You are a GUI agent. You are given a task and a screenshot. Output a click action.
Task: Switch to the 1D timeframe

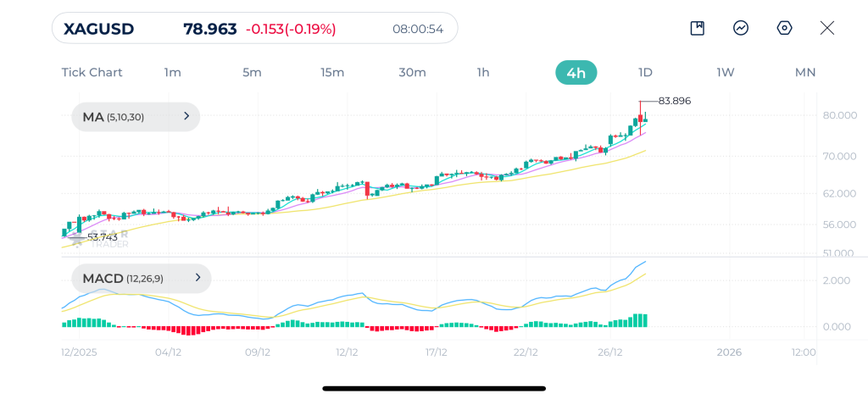pyautogui.click(x=645, y=73)
